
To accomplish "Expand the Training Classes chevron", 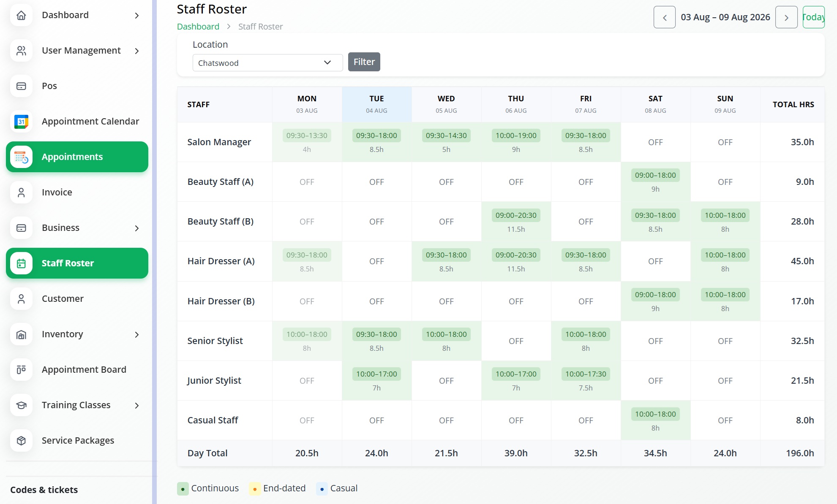I will (137, 406).
